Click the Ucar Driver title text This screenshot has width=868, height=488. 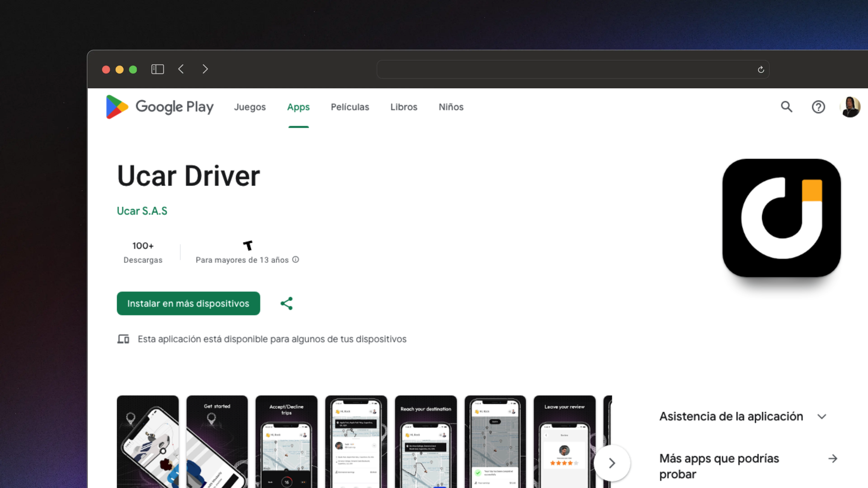pyautogui.click(x=188, y=176)
